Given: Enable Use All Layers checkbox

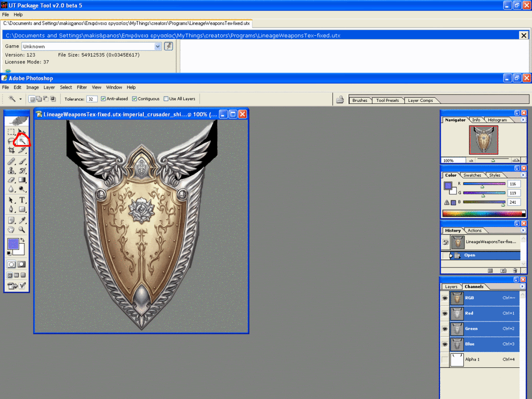Looking at the screenshot, I should coord(166,99).
